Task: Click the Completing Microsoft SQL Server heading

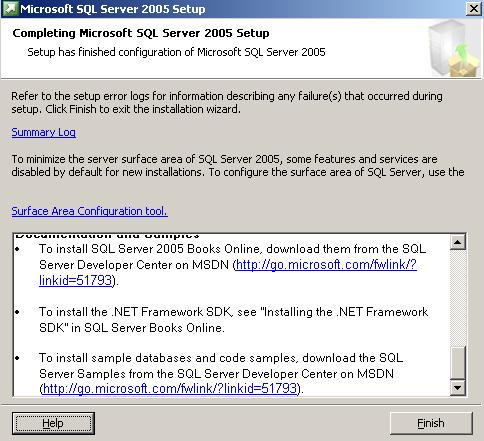Action: pyautogui.click(x=141, y=33)
